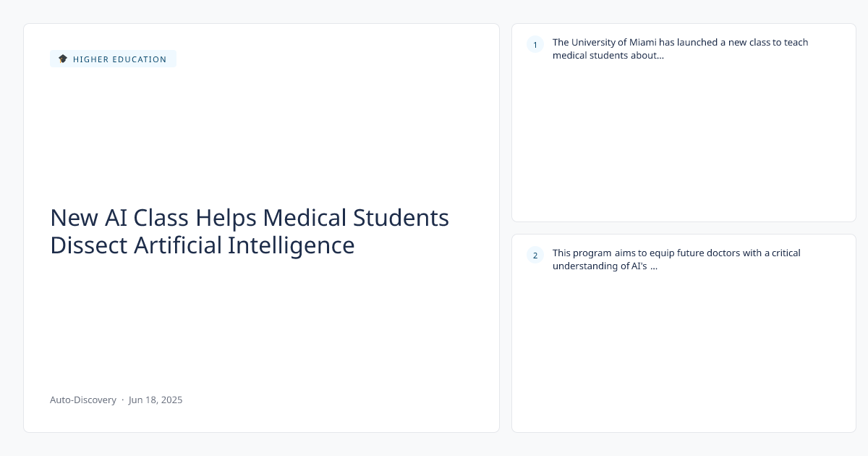Viewport: 868px width, 456px height.
Task: Click 'Dissect Artificial Intelligence' headline line
Action: click(x=203, y=245)
